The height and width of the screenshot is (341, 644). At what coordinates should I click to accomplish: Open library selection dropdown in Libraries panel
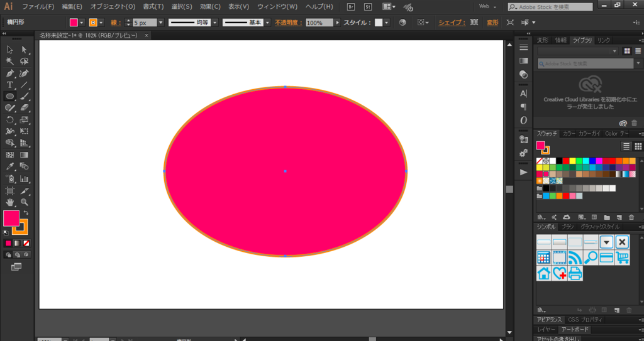point(577,51)
